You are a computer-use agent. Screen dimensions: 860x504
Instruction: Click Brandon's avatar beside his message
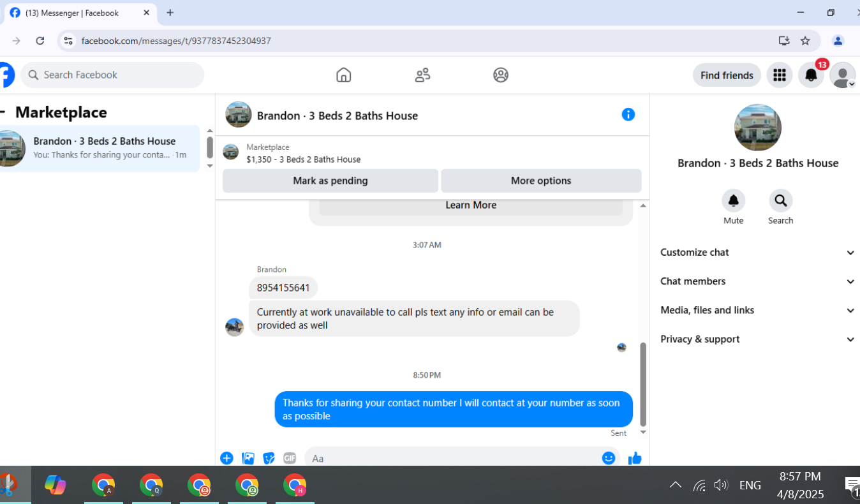234,327
